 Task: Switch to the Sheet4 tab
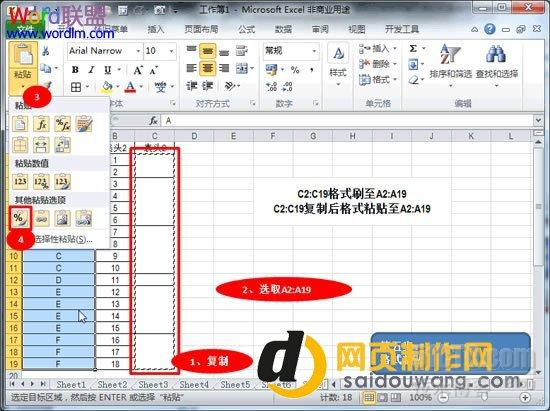[x=194, y=385]
